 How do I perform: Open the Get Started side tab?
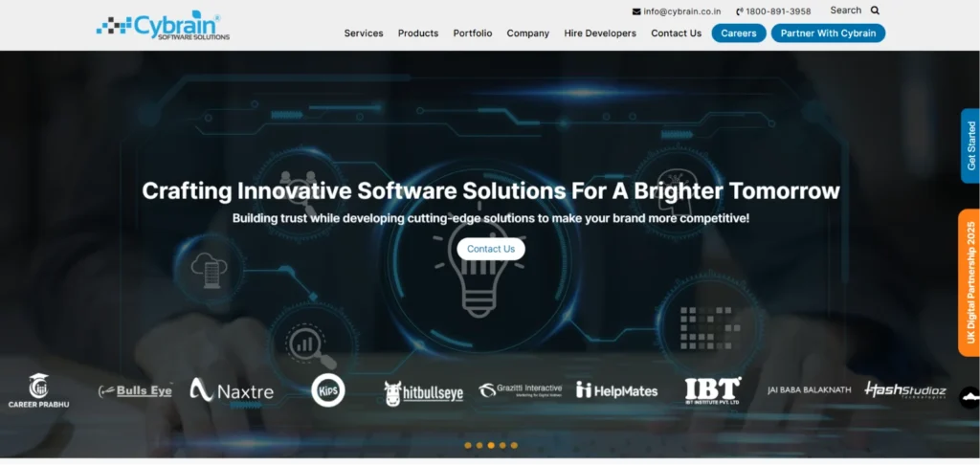click(x=970, y=145)
